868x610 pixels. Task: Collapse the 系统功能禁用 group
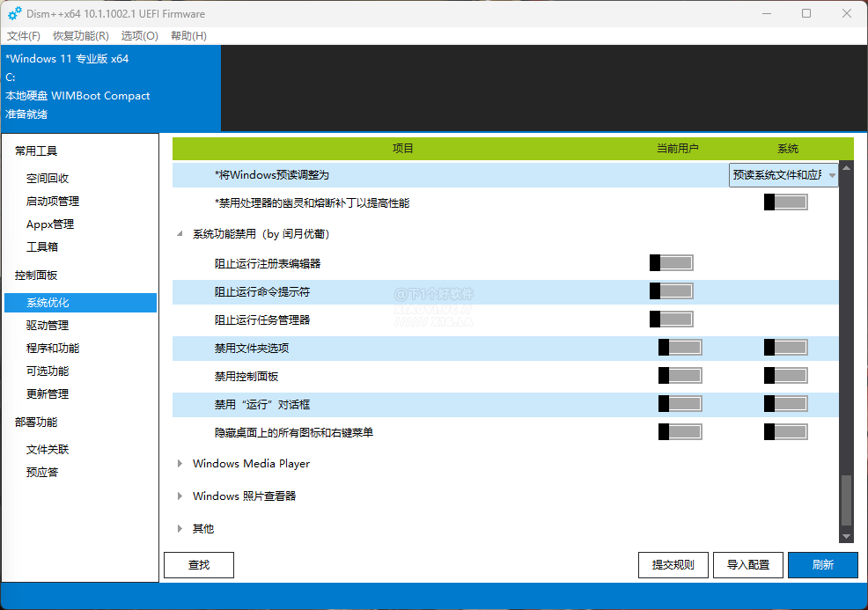tap(180, 233)
